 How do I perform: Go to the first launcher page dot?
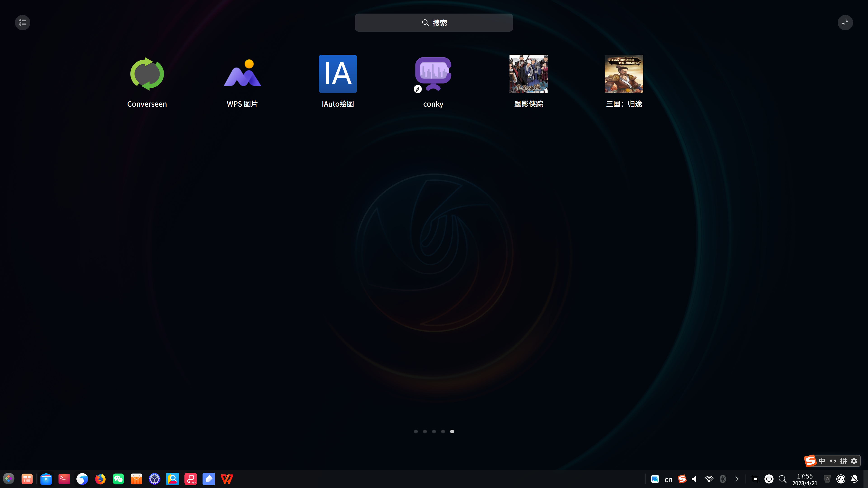(416, 432)
